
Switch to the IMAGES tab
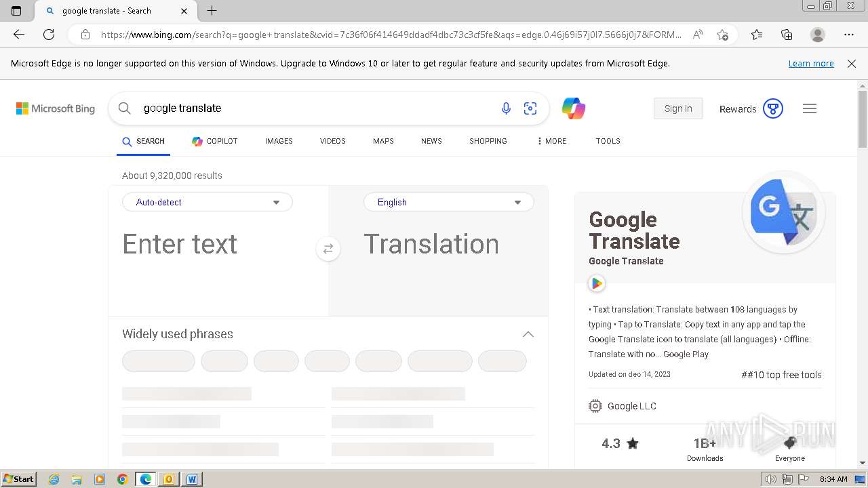click(x=279, y=141)
